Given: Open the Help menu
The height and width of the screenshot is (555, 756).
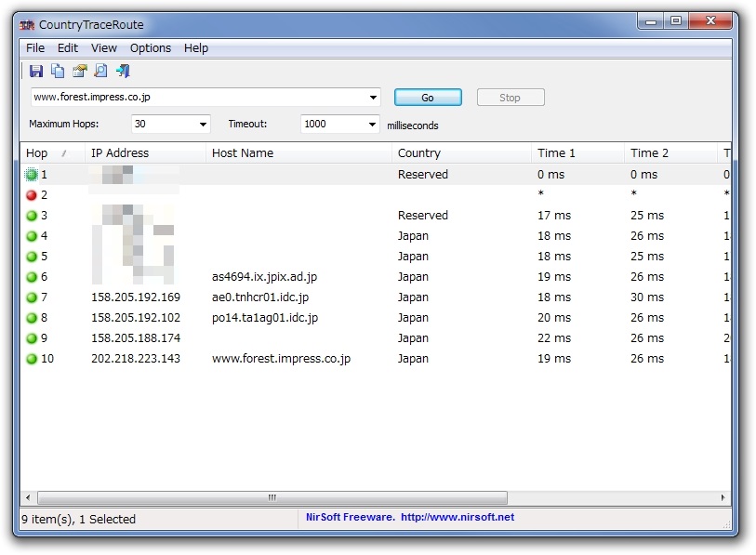Looking at the screenshot, I should click(196, 48).
